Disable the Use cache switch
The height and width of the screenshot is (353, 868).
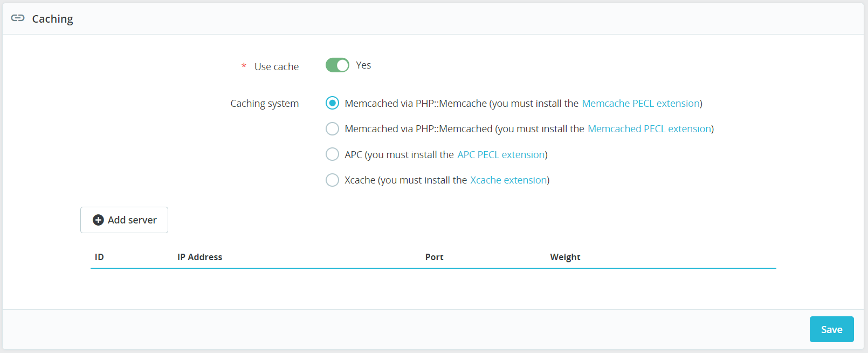(x=337, y=65)
